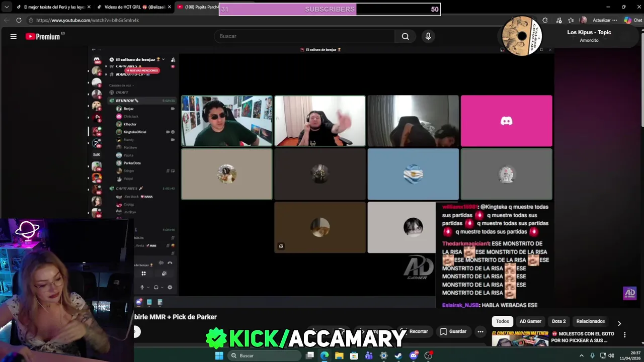Show hidden system tray icons chevron

(582, 355)
